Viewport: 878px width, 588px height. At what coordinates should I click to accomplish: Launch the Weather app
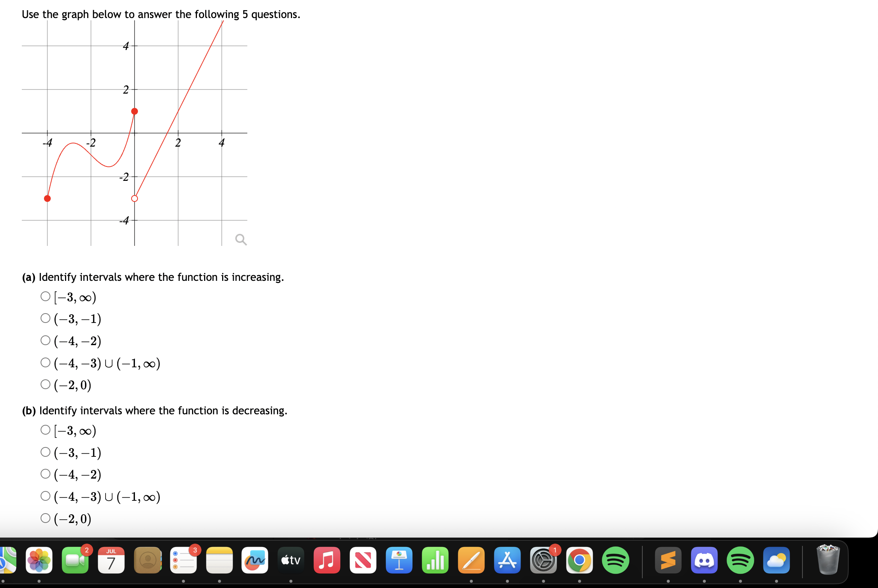(776, 560)
